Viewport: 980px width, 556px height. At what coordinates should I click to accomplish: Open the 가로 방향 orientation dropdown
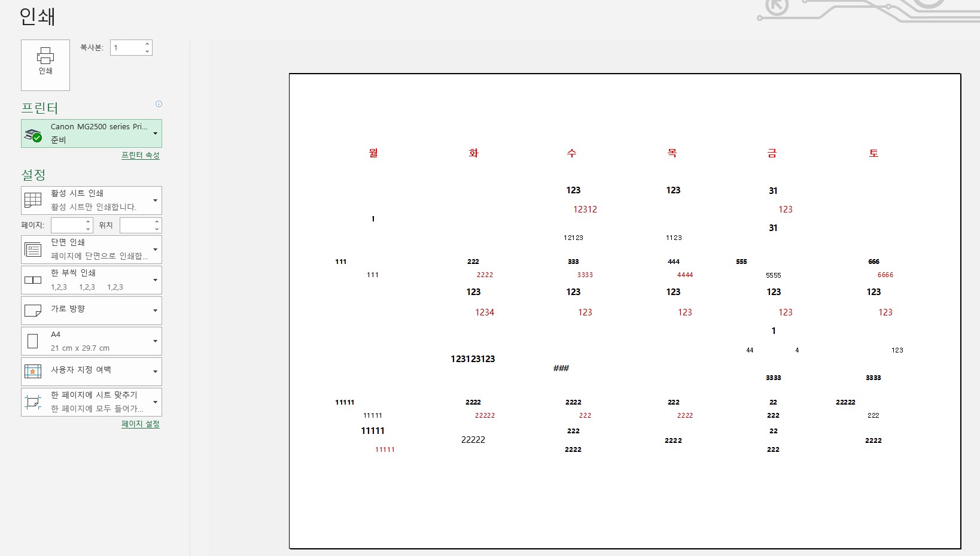(92, 311)
